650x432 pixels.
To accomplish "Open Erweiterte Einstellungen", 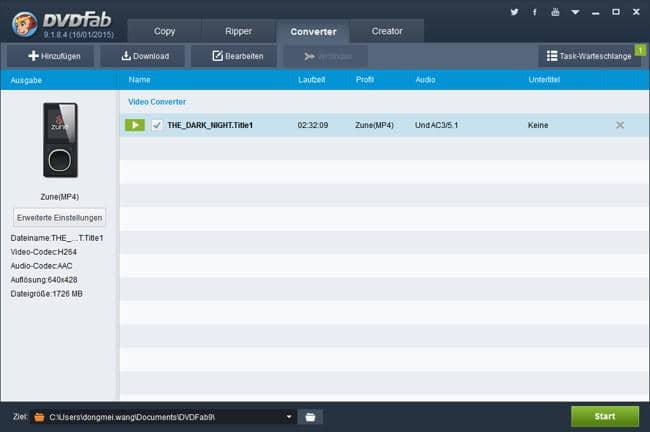I will pyautogui.click(x=60, y=217).
